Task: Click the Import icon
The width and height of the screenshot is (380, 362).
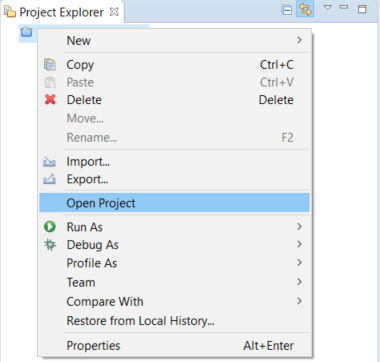Action: pyautogui.click(x=50, y=162)
